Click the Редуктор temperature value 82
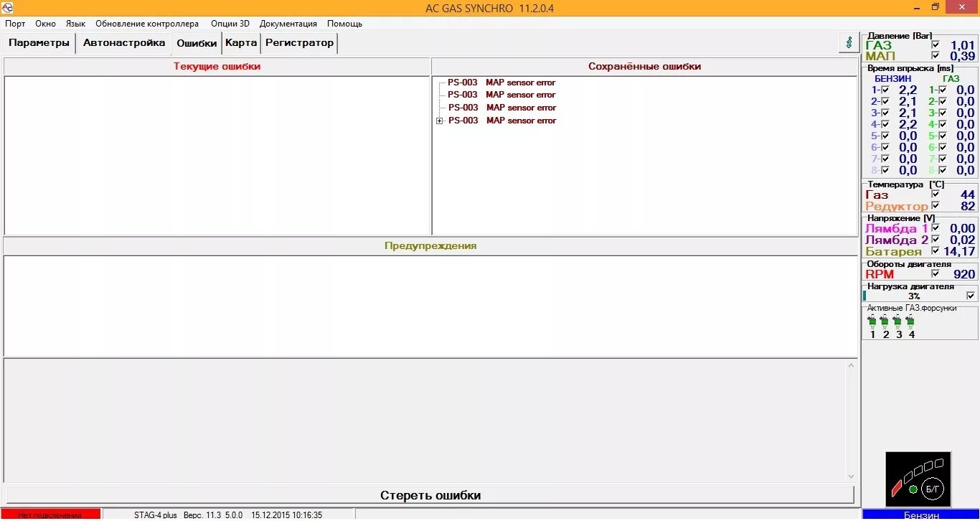980x521 pixels. click(968, 206)
